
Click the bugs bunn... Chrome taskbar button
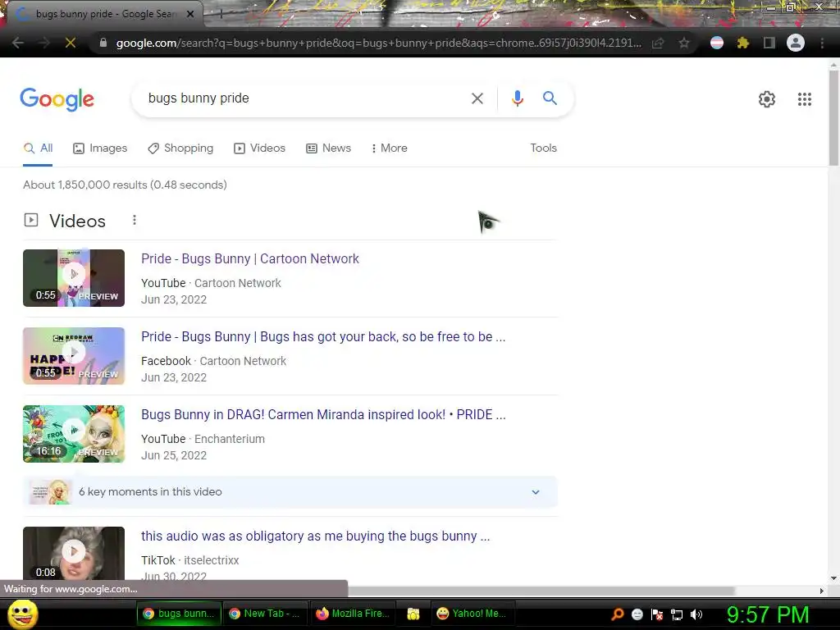(x=179, y=614)
